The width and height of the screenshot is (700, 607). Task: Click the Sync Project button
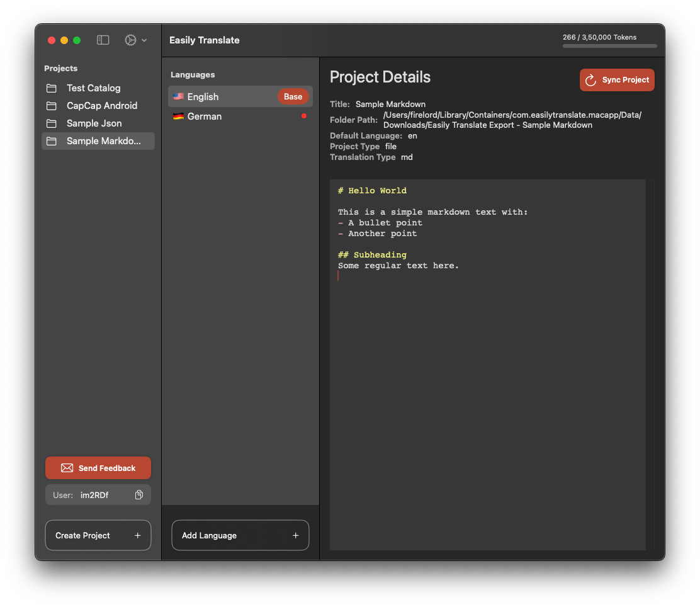(x=617, y=80)
